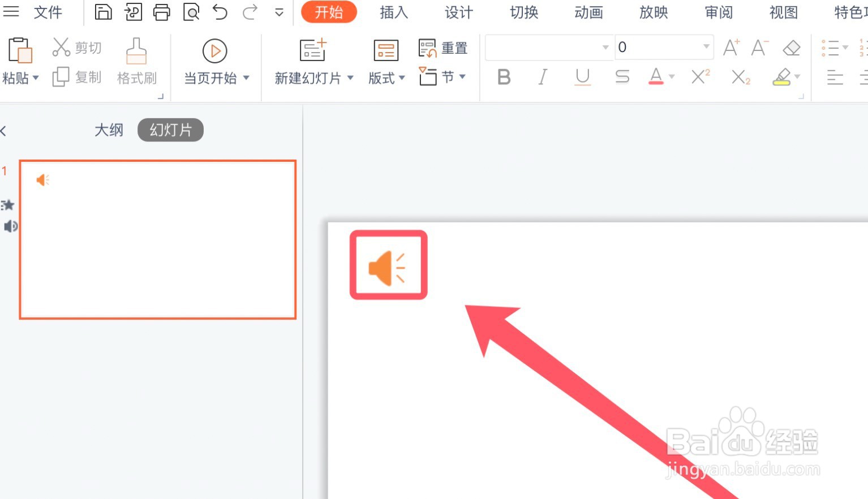Image resolution: width=868 pixels, height=499 pixels.
Task: Collapse the slide panel with chevron
Action: [3, 131]
